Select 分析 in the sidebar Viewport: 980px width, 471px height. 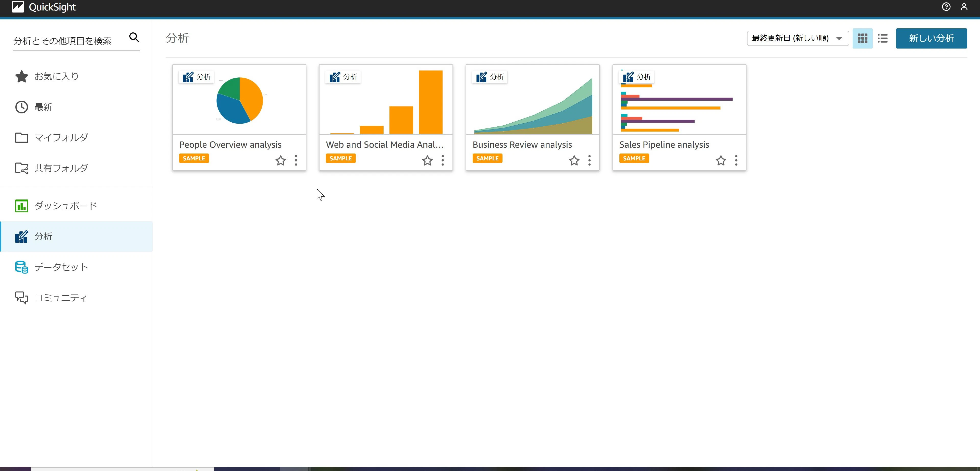(x=76, y=237)
